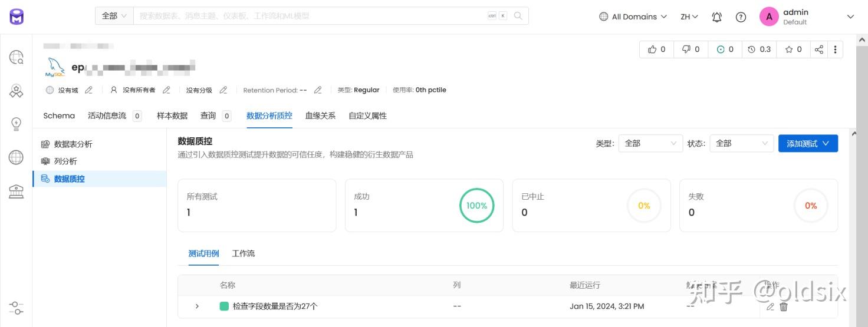Follow the table with star icon
This screenshot has height=327, width=868.
click(x=793, y=49)
